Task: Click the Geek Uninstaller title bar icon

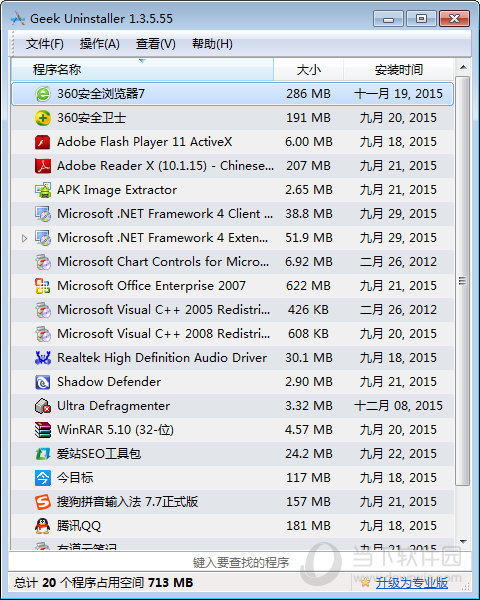Action: 18,19
